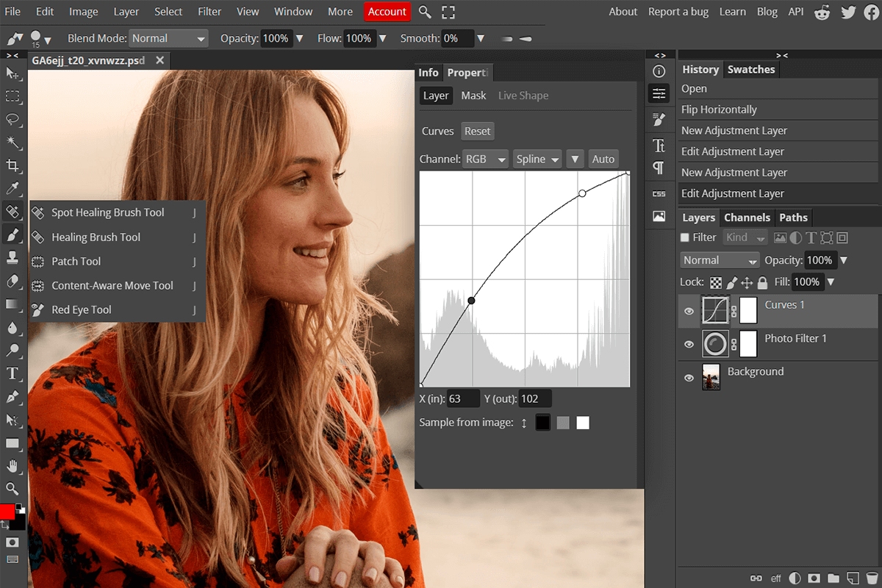Viewport: 882px width, 588px height.
Task: Hide the Photo Filter 1 layer
Action: (x=689, y=344)
